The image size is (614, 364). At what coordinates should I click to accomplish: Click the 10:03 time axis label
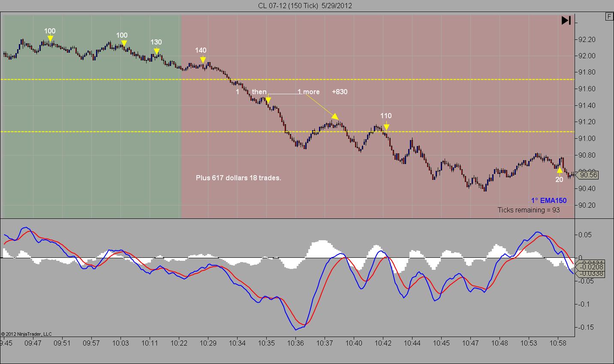pyautogui.click(x=120, y=343)
